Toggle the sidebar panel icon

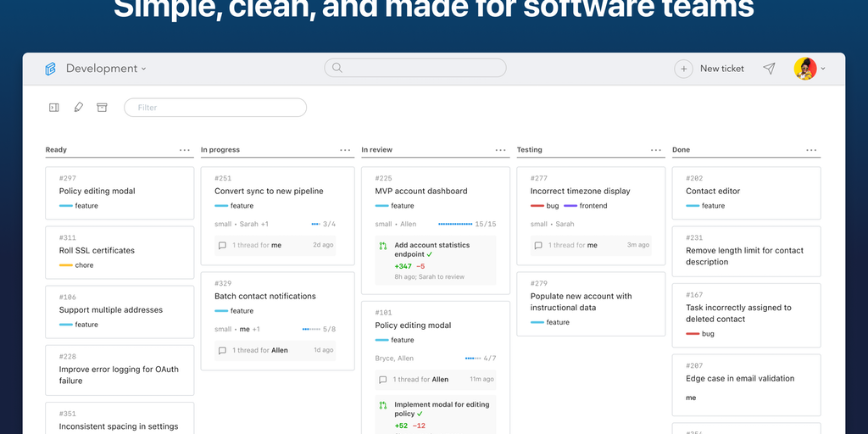54,108
